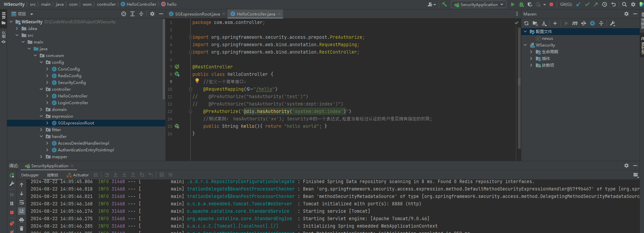
Task: Toggle soft-wrap in console output
Action: click(x=22, y=202)
